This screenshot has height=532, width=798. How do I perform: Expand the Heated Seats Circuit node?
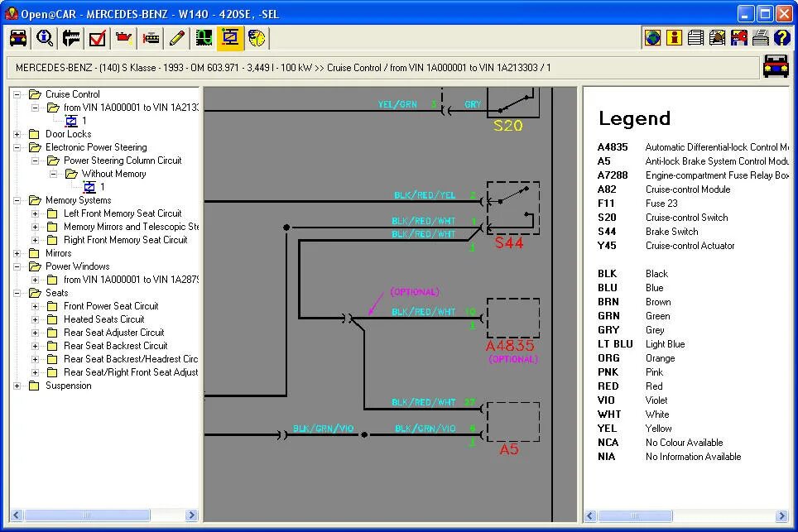point(35,319)
